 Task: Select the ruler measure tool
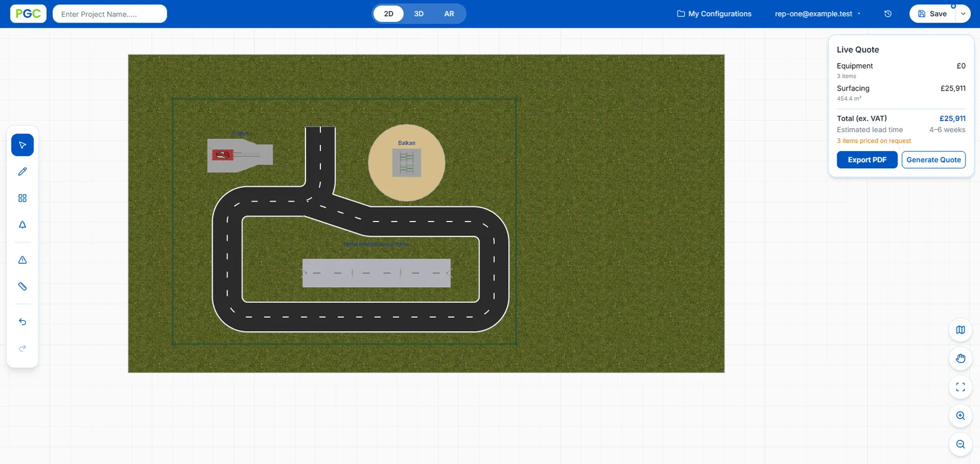[x=23, y=286]
